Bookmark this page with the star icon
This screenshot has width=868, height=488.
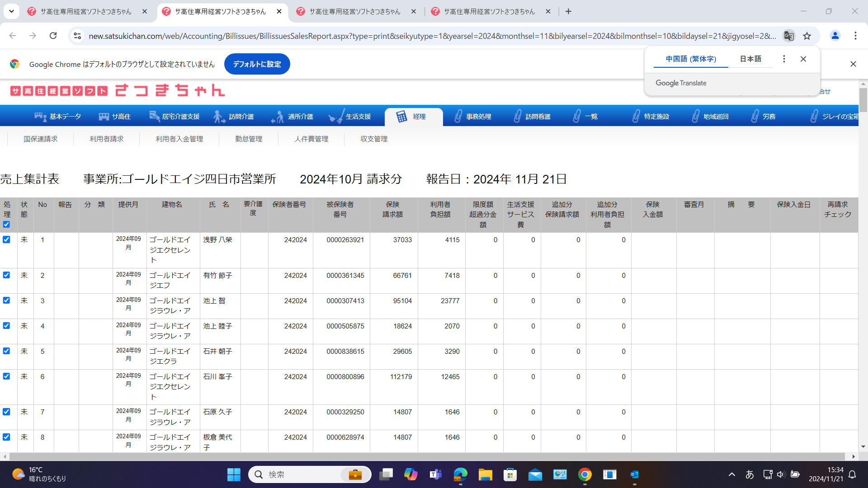click(x=807, y=36)
